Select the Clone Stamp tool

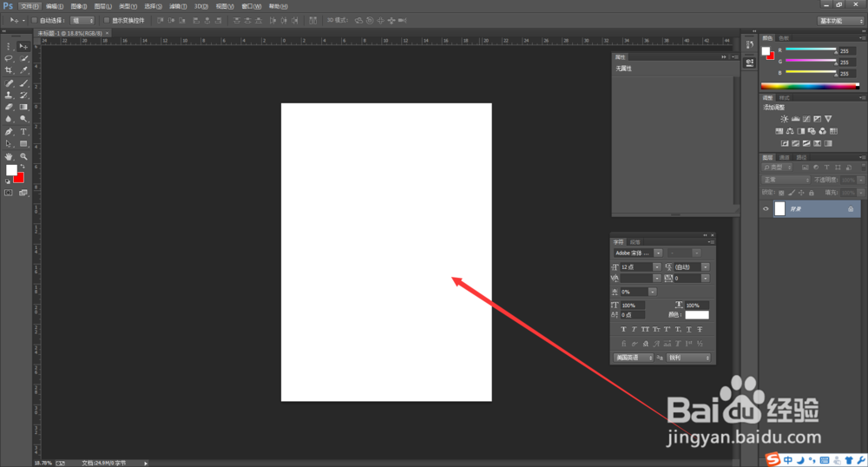click(x=9, y=95)
